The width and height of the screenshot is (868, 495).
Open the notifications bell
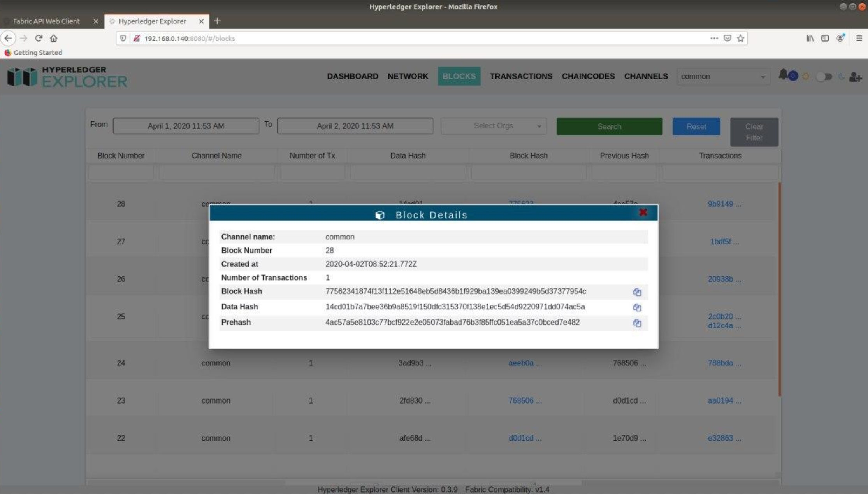coord(783,75)
